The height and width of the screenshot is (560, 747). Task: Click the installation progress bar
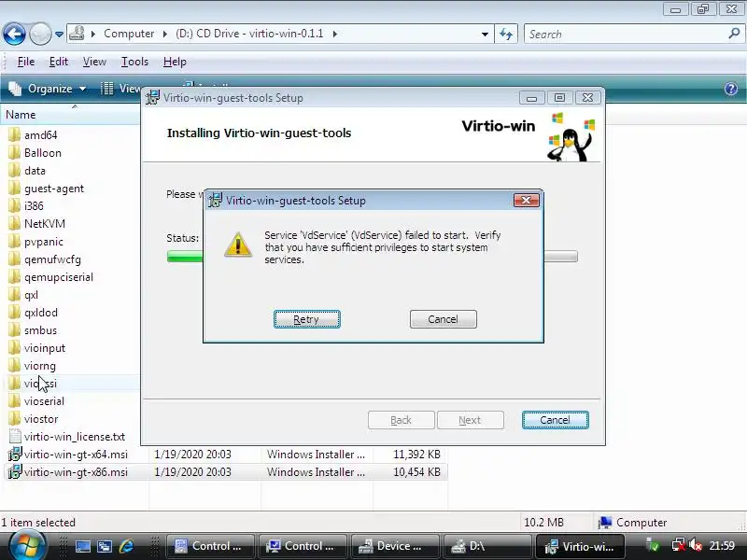372,256
